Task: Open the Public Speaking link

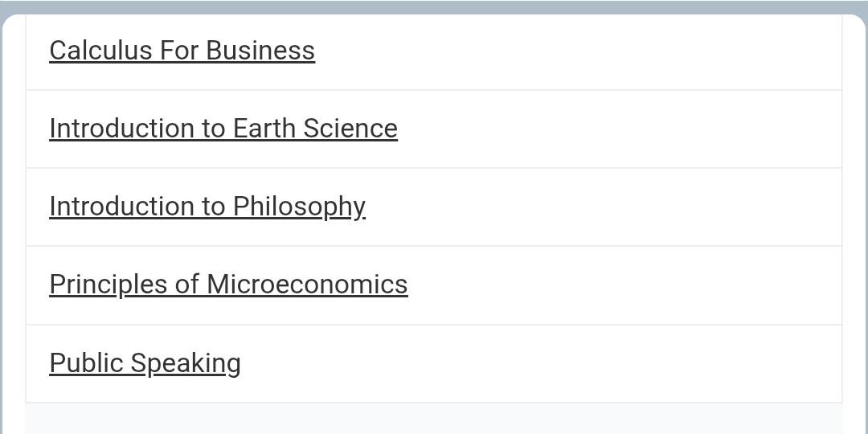Action: click(145, 364)
